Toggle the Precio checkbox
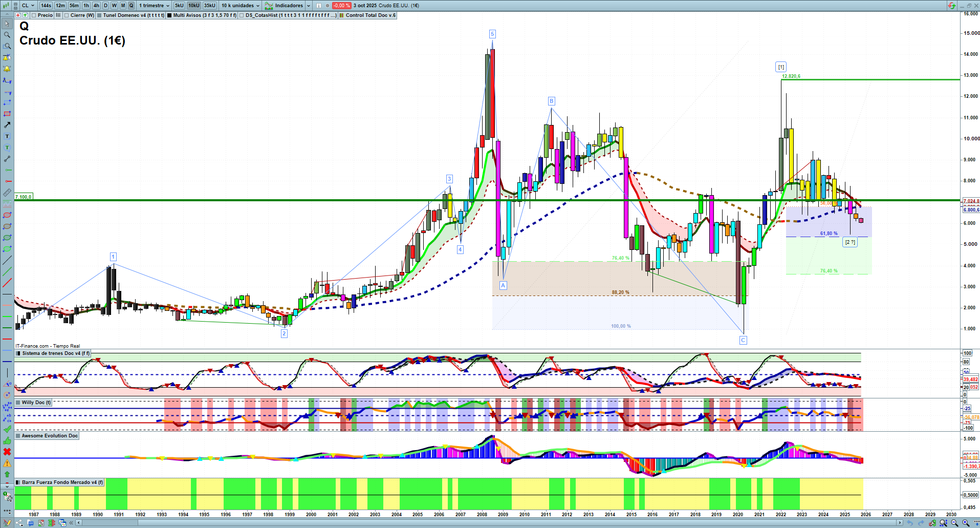 point(34,15)
